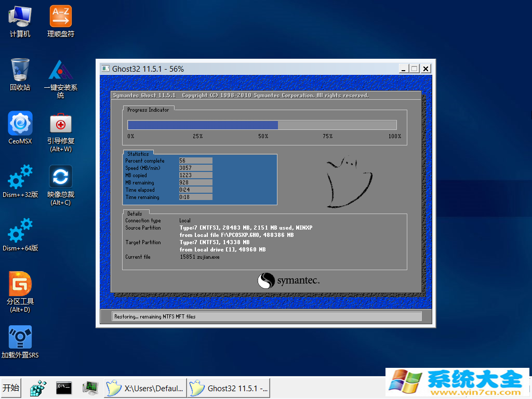532x399 pixels.
Task: Switch to X:\Users\Default taskbar window
Action: point(145,388)
